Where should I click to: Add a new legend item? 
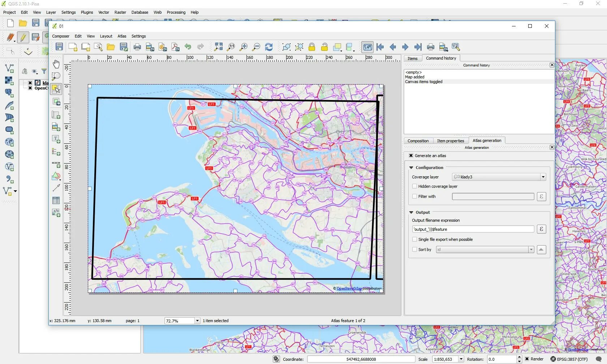(56, 152)
